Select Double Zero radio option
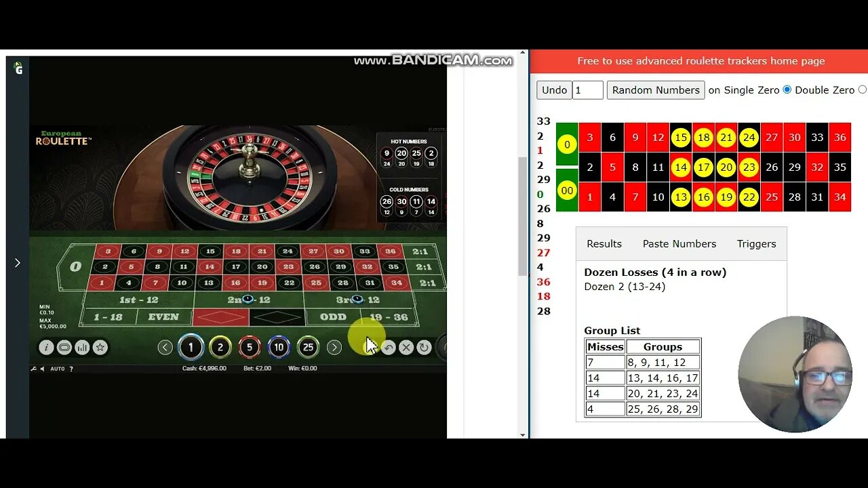868x488 pixels. point(863,89)
